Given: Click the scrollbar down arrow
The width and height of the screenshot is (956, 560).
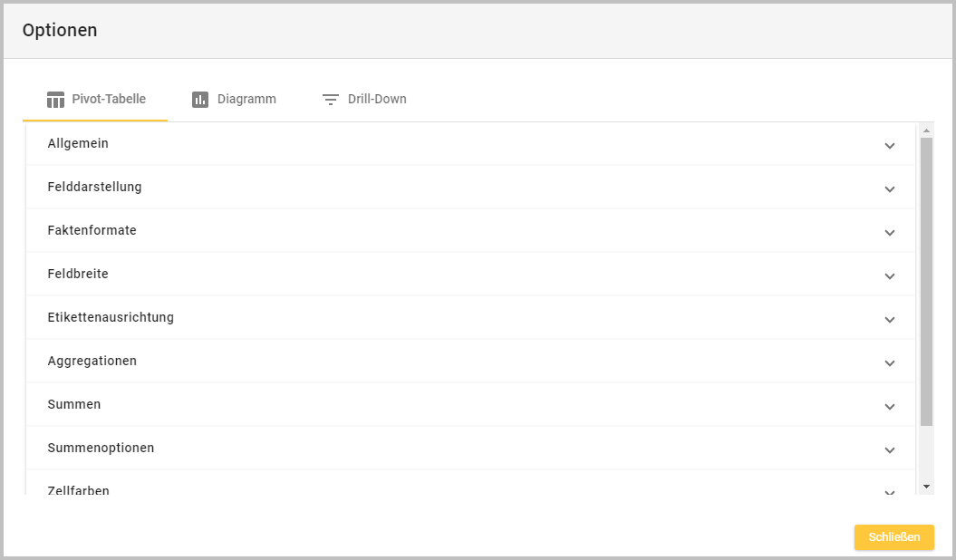Looking at the screenshot, I should (x=926, y=487).
